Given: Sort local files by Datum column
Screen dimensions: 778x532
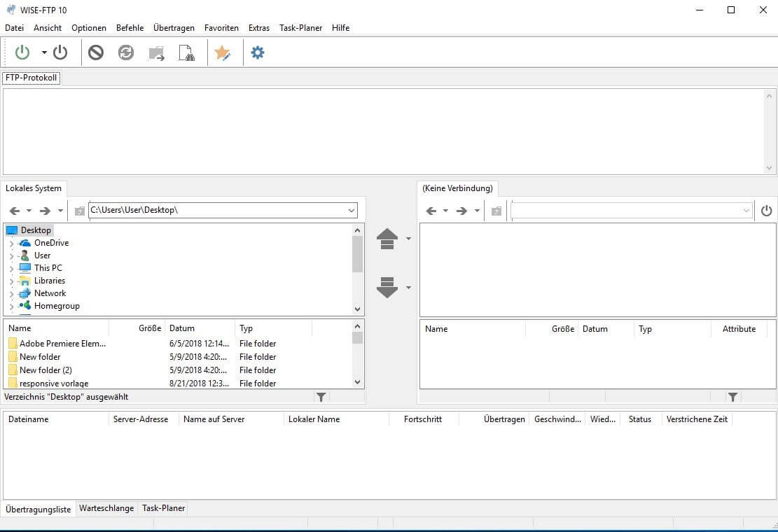Looking at the screenshot, I should 200,328.
